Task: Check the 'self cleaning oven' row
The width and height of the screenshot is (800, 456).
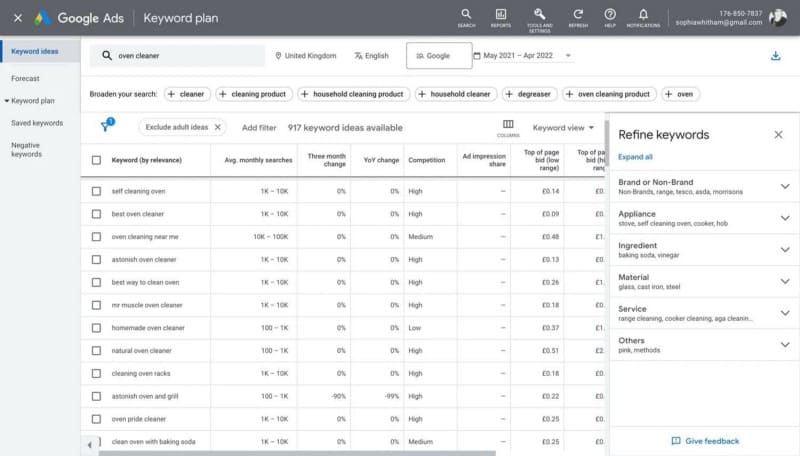Action: (96, 191)
